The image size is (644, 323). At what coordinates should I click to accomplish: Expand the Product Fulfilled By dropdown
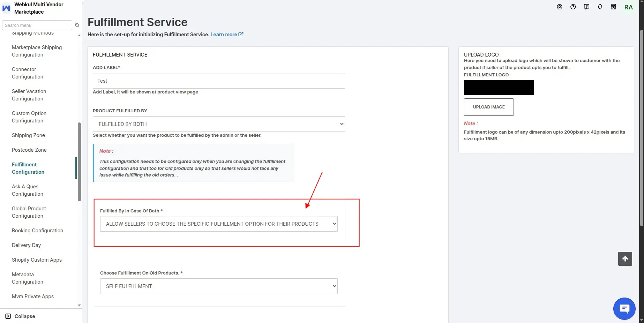pyautogui.click(x=219, y=124)
